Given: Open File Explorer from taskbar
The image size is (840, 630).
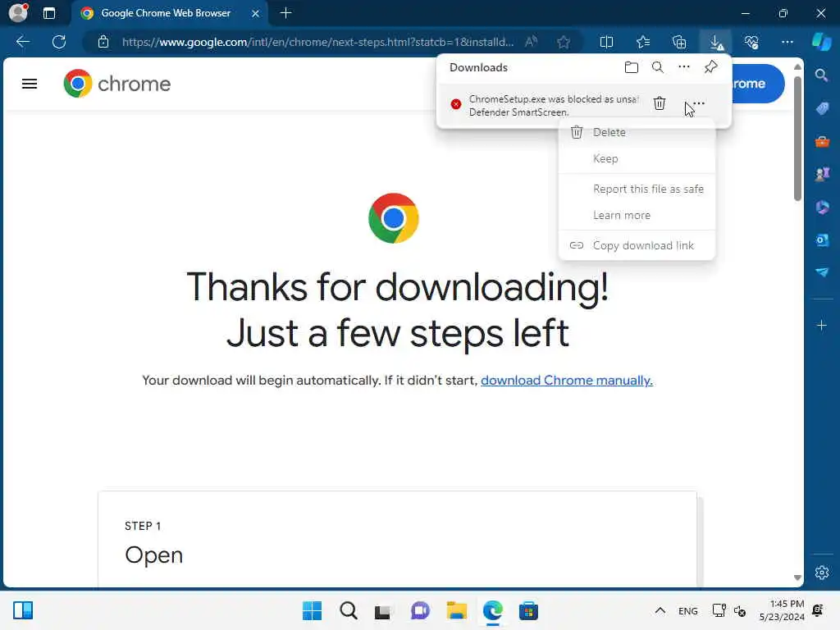Looking at the screenshot, I should click(456, 610).
